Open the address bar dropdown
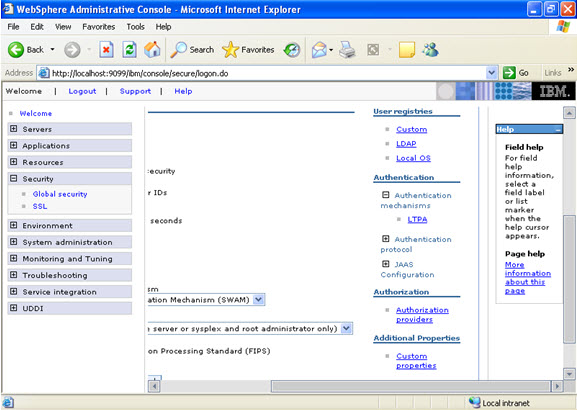Viewport: 577px width, 410px height. pyautogui.click(x=491, y=73)
